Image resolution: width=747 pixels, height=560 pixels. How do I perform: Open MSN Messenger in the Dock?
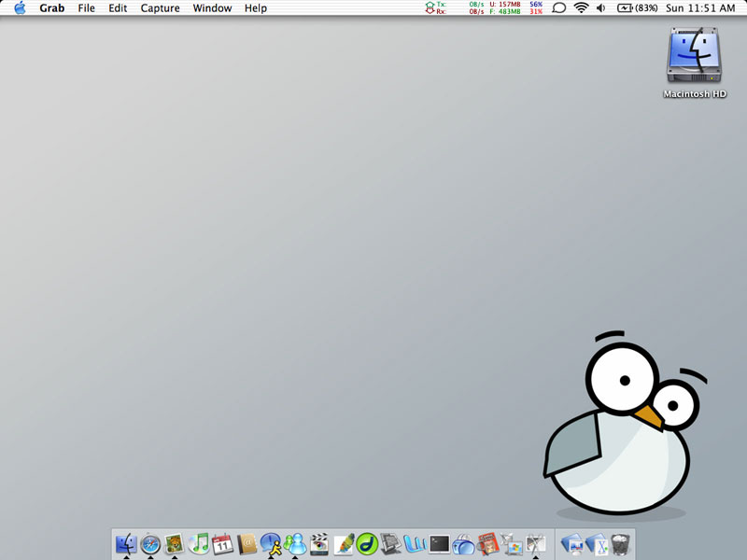[x=295, y=544]
